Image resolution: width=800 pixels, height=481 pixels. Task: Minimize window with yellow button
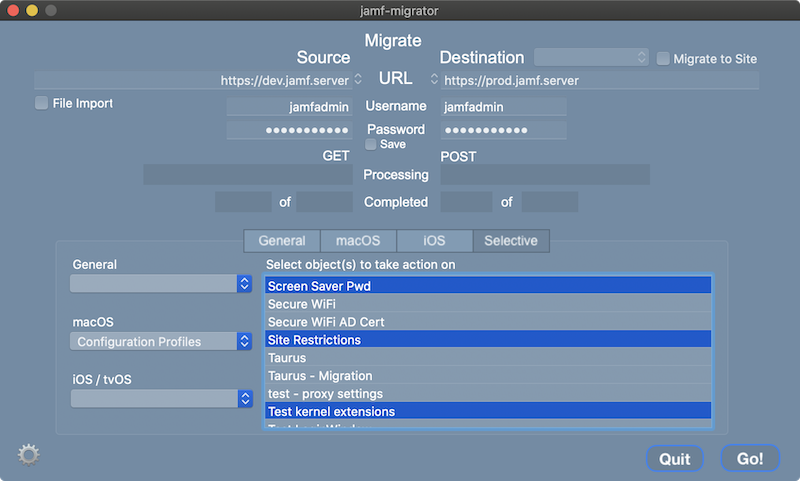[32, 10]
